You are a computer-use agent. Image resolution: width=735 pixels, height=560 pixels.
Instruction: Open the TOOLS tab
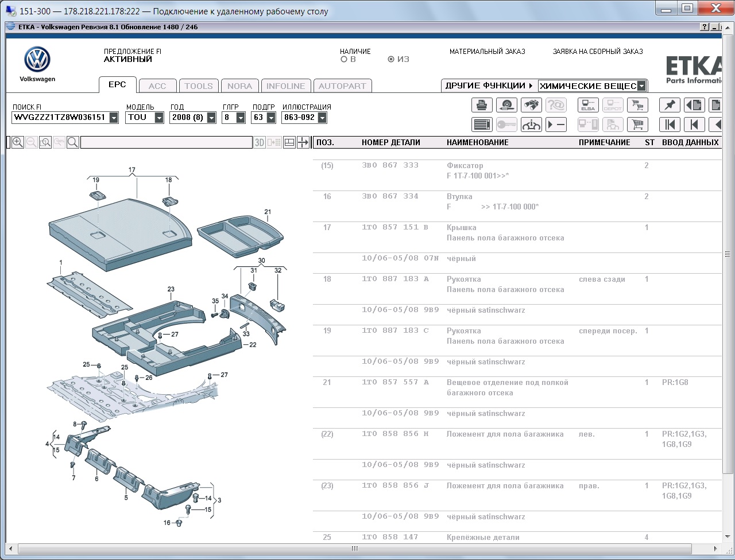click(199, 86)
